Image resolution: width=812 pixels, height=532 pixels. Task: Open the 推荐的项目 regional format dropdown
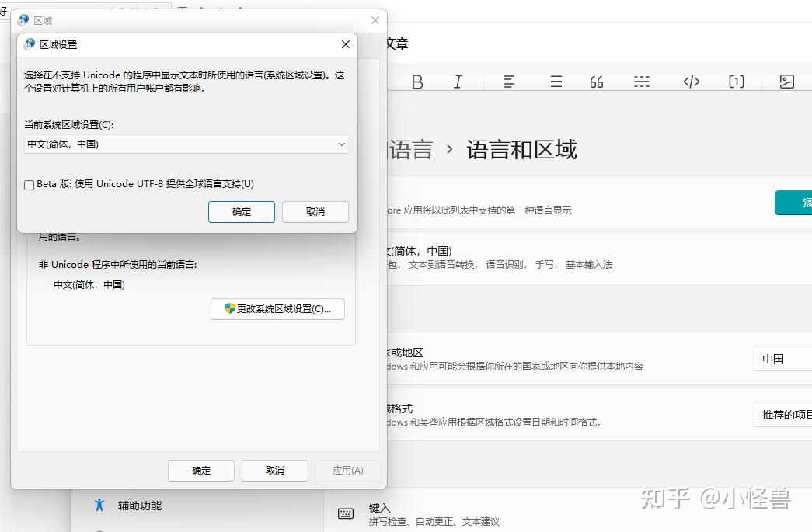[x=782, y=415]
